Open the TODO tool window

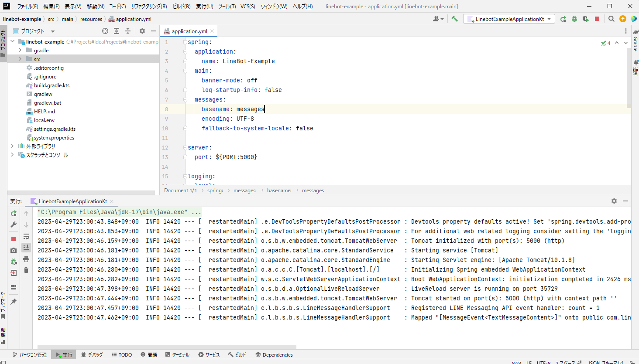coord(122,355)
